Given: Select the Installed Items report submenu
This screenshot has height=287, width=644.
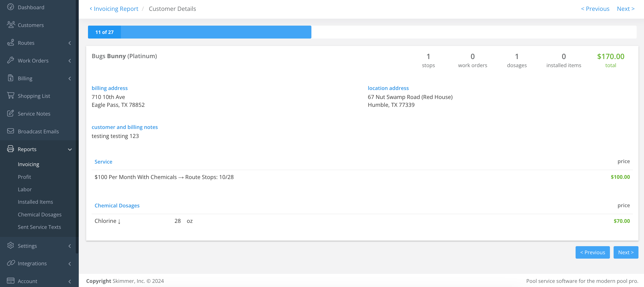Looking at the screenshot, I should pyautogui.click(x=35, y=202).
